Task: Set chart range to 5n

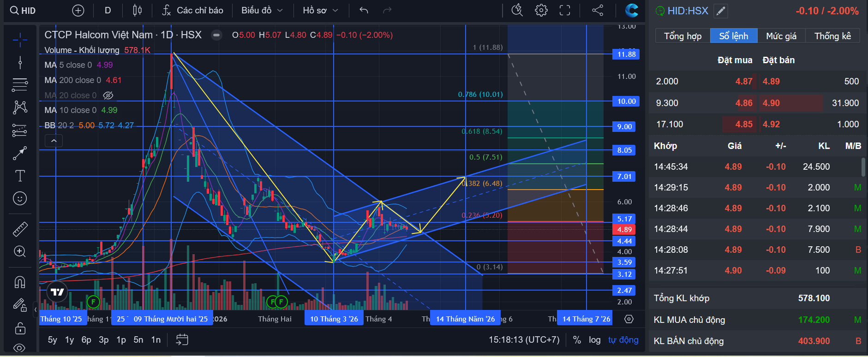Action: tap(138, 340)
